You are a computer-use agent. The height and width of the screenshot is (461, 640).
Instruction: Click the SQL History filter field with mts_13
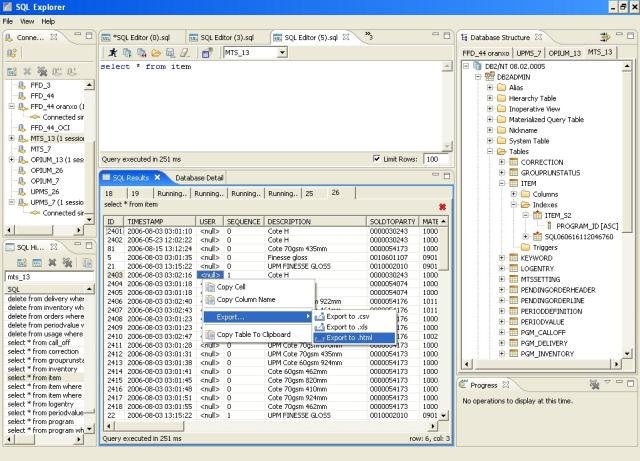pos(49,277)
